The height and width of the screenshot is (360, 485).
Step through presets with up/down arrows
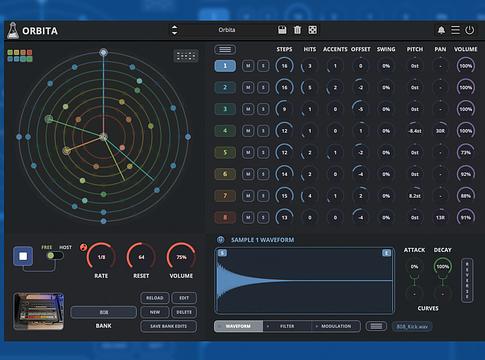[174, 30]
